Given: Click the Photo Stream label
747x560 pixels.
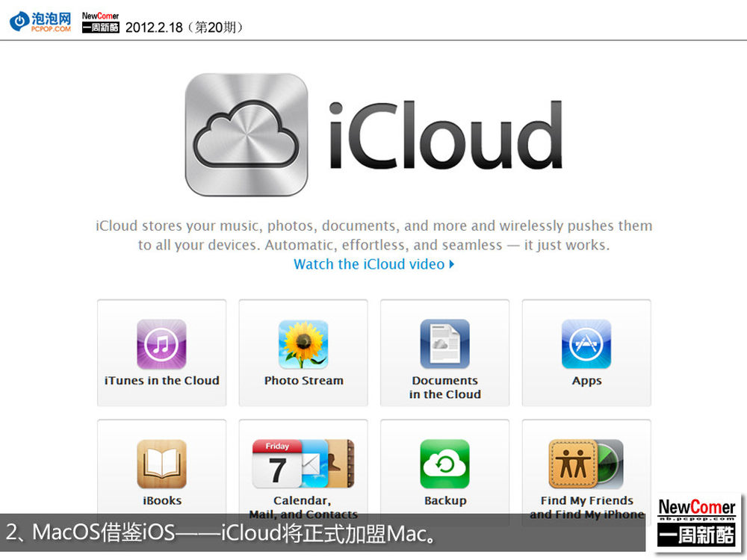Looking at the screenshot, I should tap(303, 381).
